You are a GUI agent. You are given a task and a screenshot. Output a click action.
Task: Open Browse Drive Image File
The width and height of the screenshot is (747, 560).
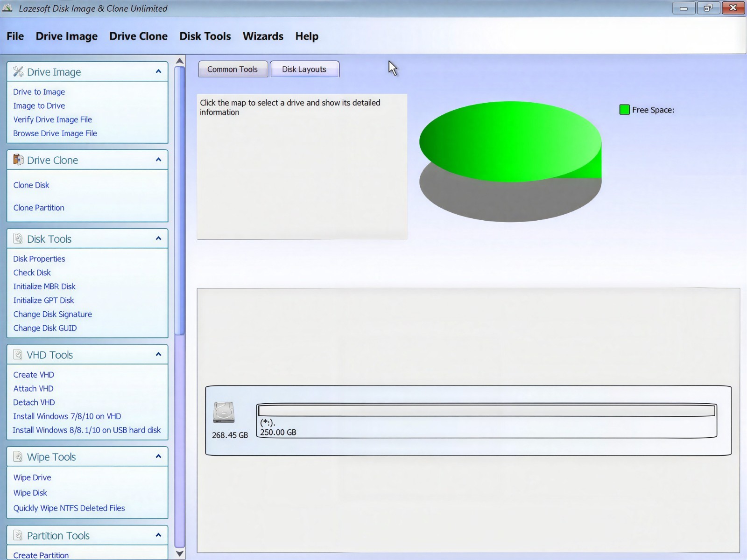point(55,133)
